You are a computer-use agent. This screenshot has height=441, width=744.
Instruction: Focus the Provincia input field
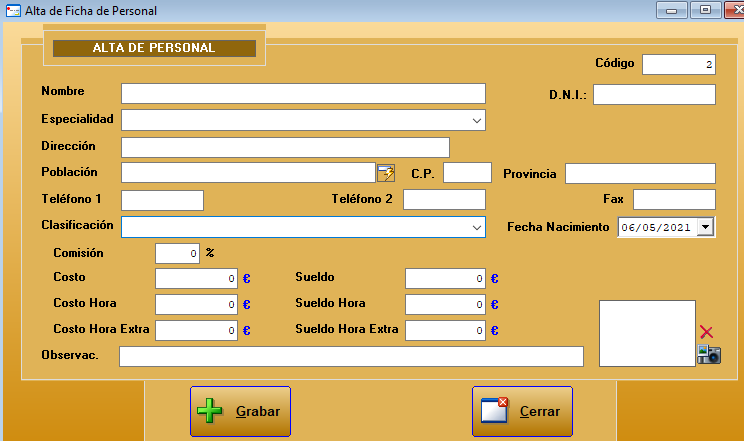point(640,173)
